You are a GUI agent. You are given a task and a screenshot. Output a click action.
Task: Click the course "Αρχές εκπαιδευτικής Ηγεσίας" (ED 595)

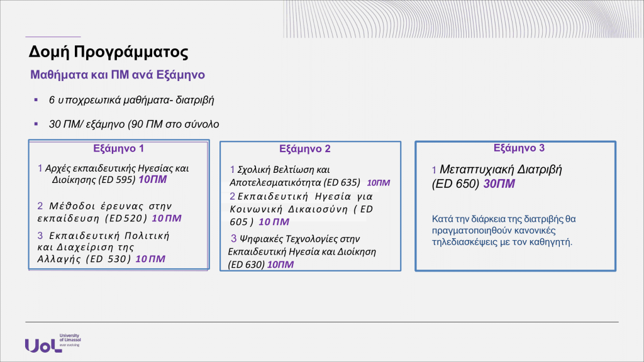click(113, 174)
